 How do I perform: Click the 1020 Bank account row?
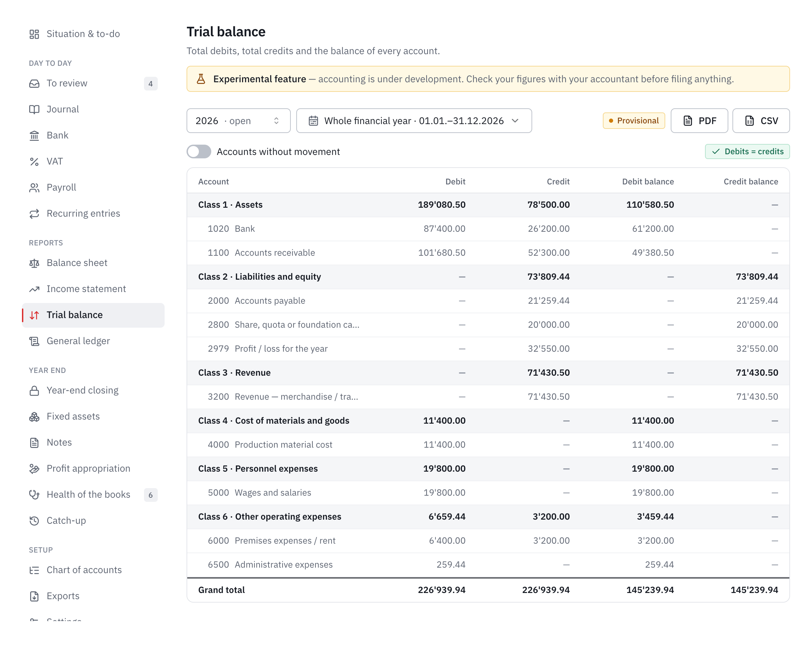pos(488,229)
